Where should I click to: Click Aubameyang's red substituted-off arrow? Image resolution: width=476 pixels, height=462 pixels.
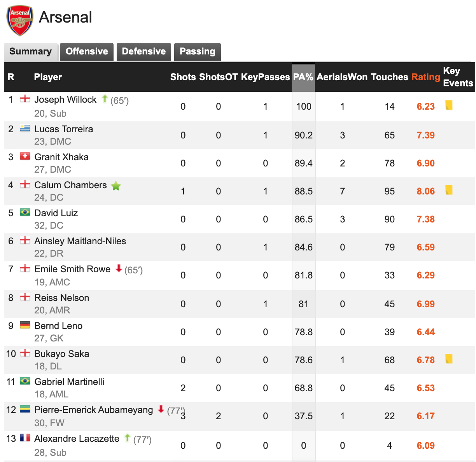pos(161,409)
